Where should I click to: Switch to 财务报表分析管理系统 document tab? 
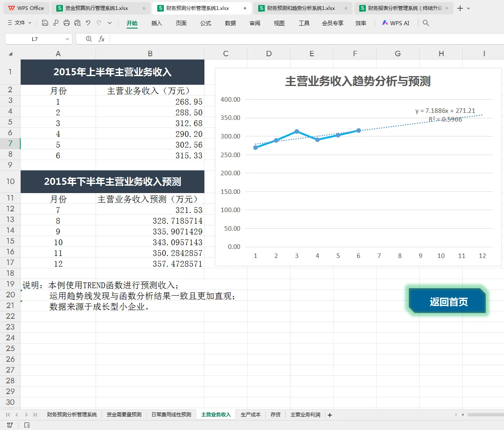[x=403, y=8]
